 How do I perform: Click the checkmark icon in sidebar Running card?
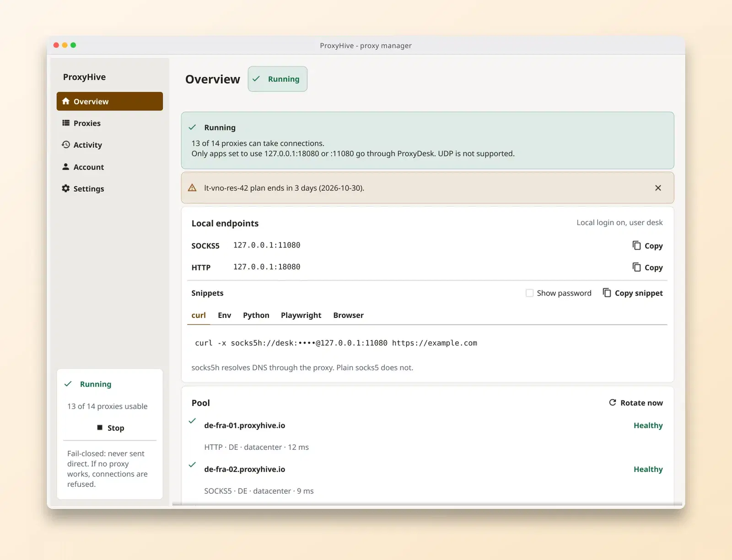68,384
